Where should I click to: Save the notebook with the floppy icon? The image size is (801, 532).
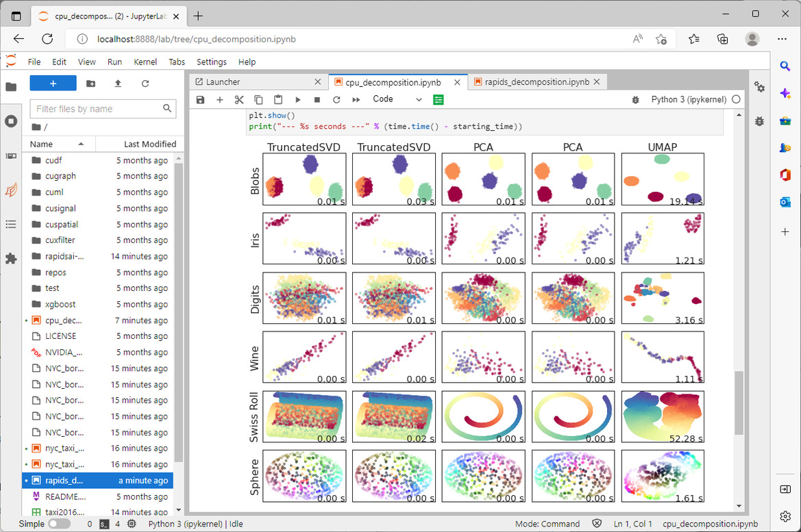[200, 99]
